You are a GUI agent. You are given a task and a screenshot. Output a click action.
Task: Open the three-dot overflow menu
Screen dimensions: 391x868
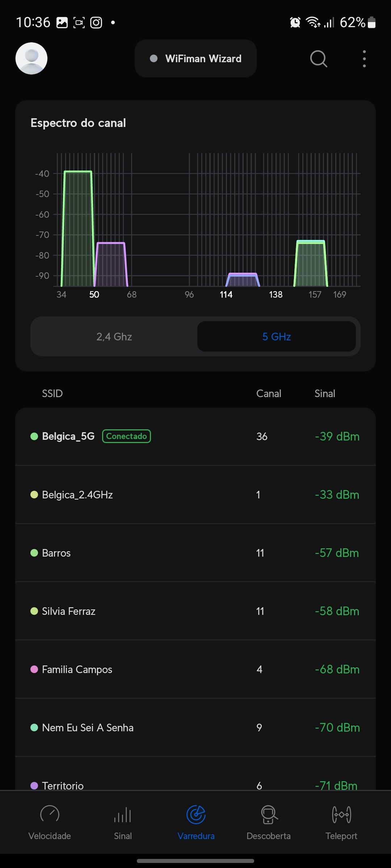click(364, 59)
